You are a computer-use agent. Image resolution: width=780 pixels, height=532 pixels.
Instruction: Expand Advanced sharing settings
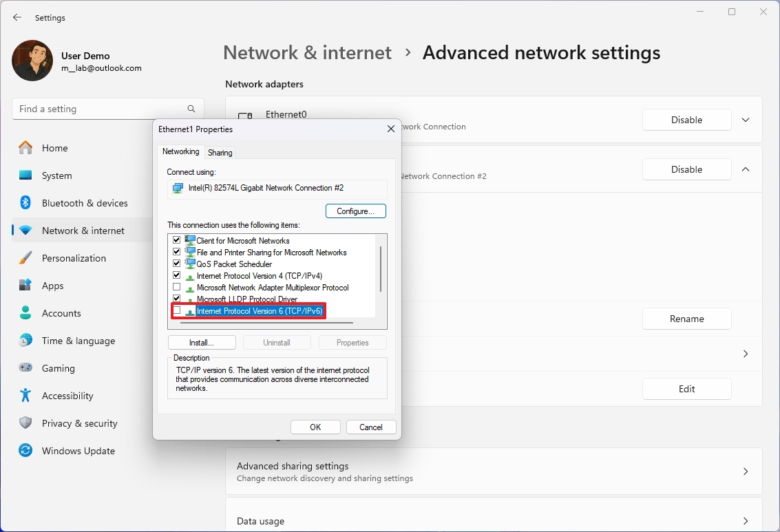click(x=746, y=471)
